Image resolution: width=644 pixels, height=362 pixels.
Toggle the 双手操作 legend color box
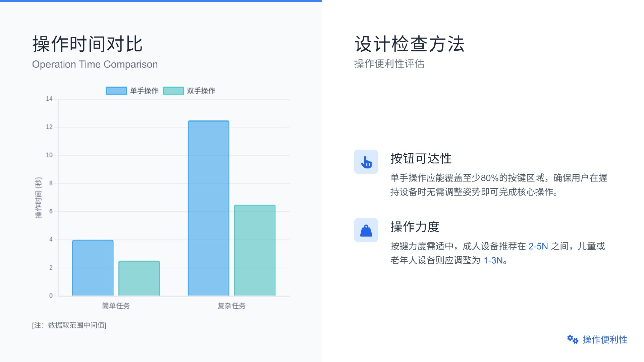pyautogui.click(x=173, y=91)
